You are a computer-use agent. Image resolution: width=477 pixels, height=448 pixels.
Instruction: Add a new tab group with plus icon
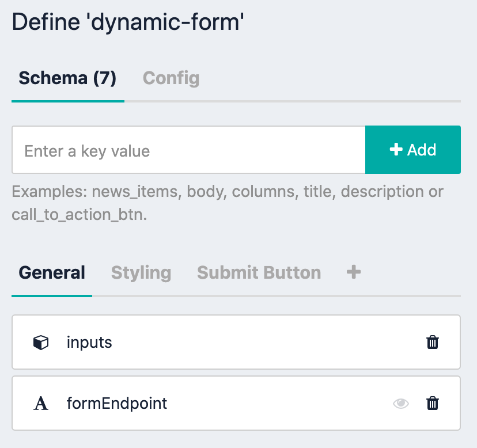click(x=354, y=272)
